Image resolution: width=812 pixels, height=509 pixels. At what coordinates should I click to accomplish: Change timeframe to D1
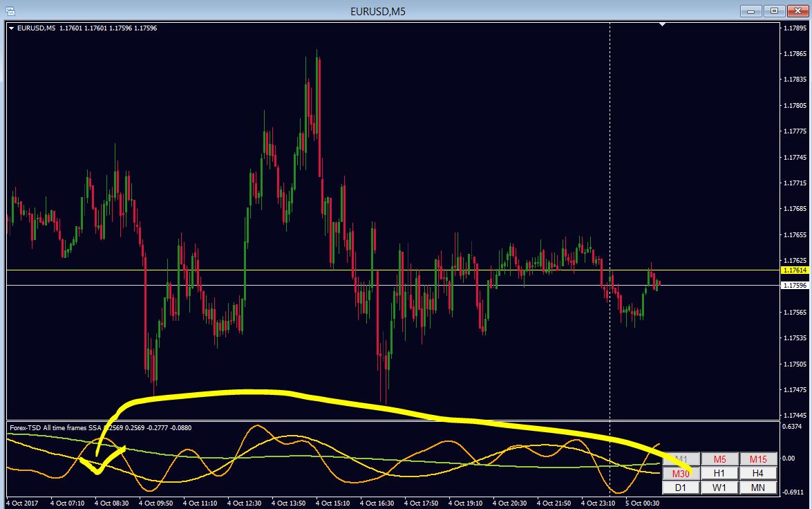point(681,488)
